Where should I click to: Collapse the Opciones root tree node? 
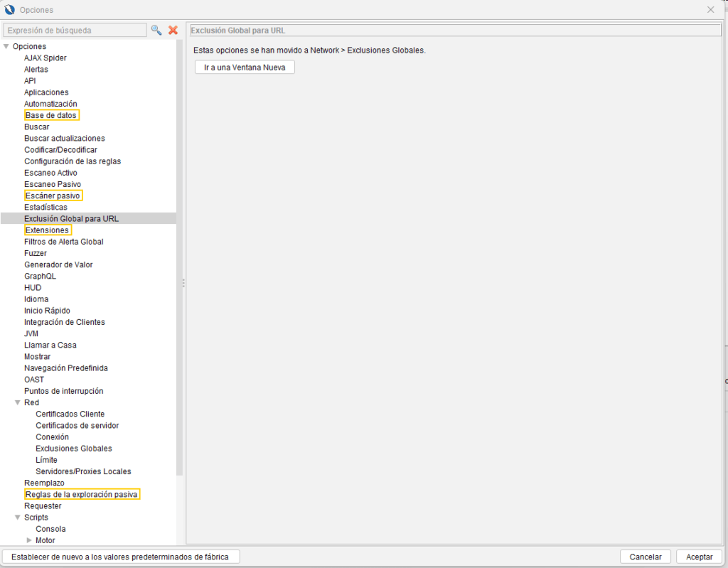click(x=6, y=47)
